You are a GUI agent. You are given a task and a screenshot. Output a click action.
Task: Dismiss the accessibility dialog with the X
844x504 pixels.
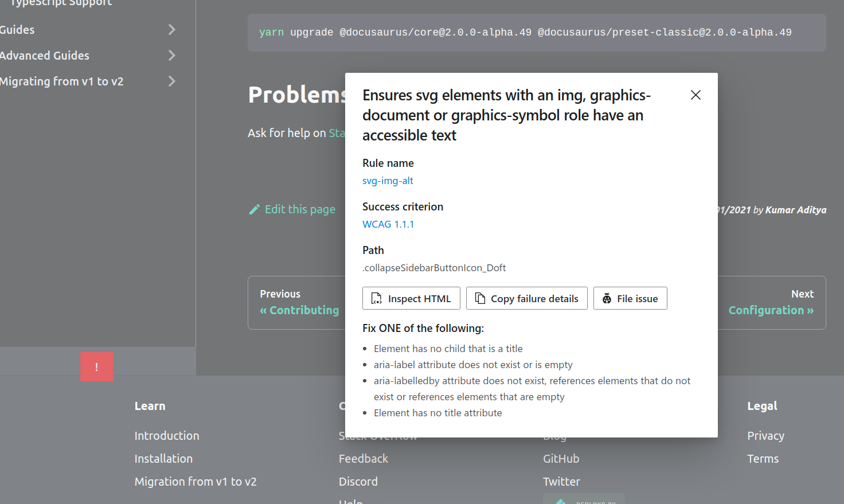(x=695, y=95)
